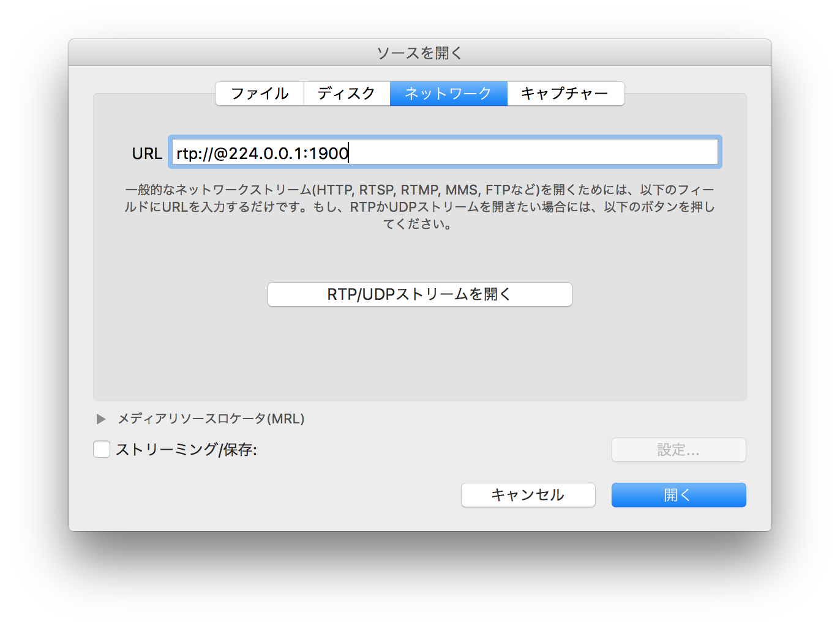The image size is (840, 629).
Task: Enable the ストリーミング/保存 checkbox
Action: coord(102,449)
